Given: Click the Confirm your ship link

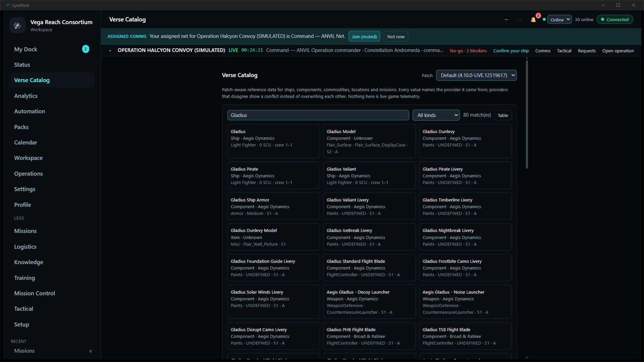Looking at the screenshot, I should click(511, 51).
